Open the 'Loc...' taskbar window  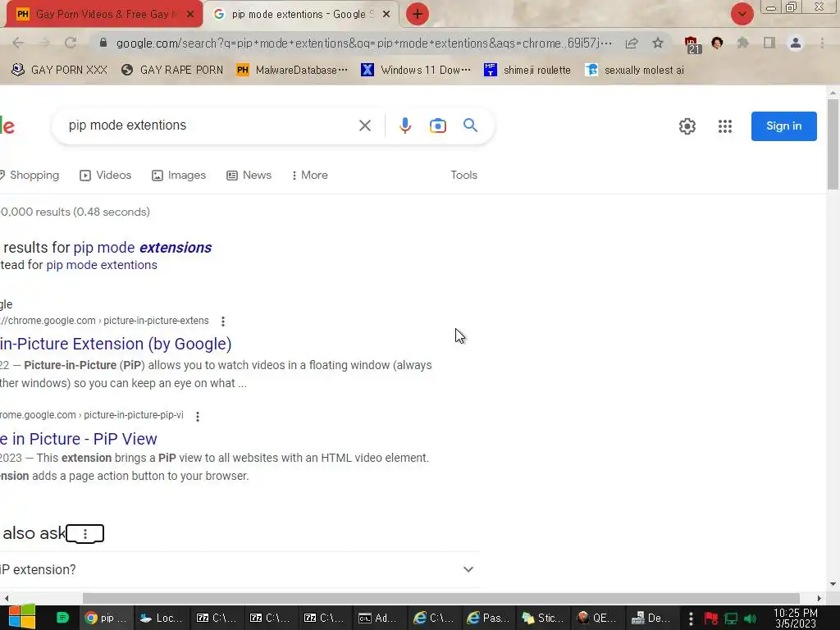(162, 619)
